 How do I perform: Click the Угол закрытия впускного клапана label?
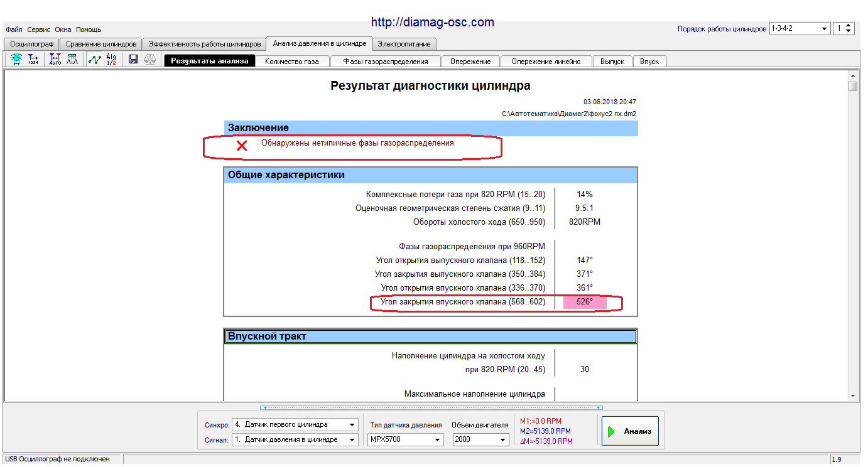(x=463, y=302)
